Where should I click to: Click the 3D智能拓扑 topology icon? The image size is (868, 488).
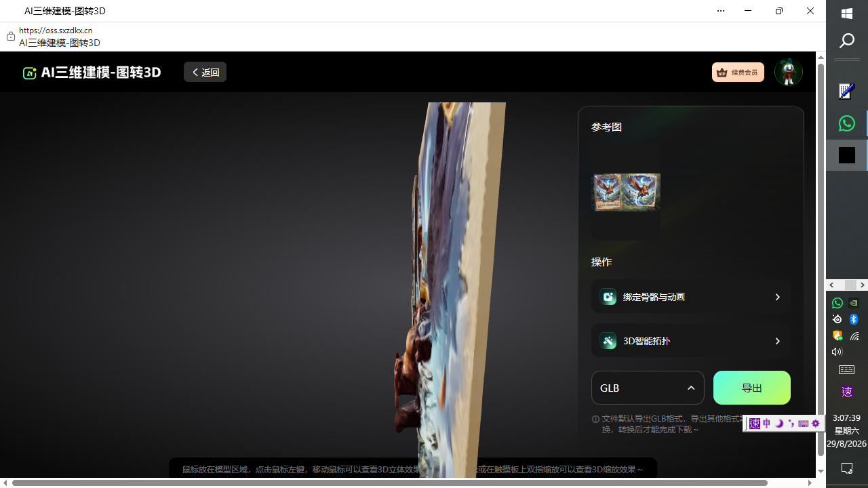tap(608, 341)
